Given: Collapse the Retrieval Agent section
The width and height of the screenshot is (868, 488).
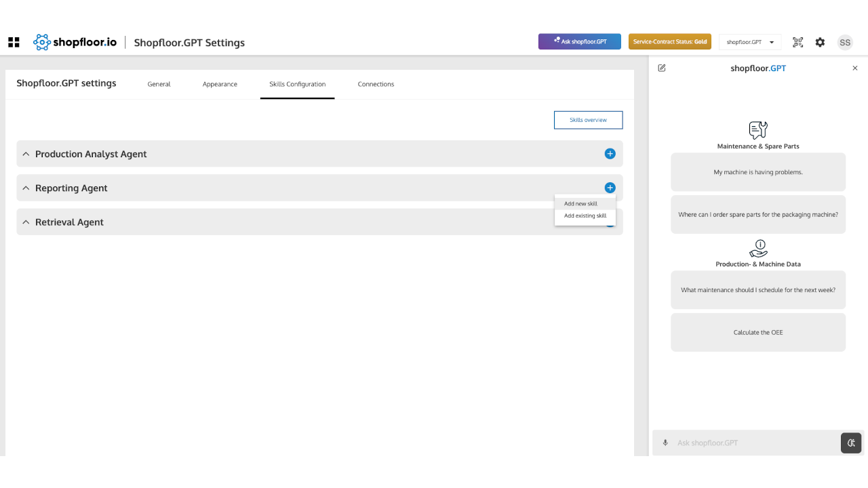Looking at the screenshot, I should point(26,222).
